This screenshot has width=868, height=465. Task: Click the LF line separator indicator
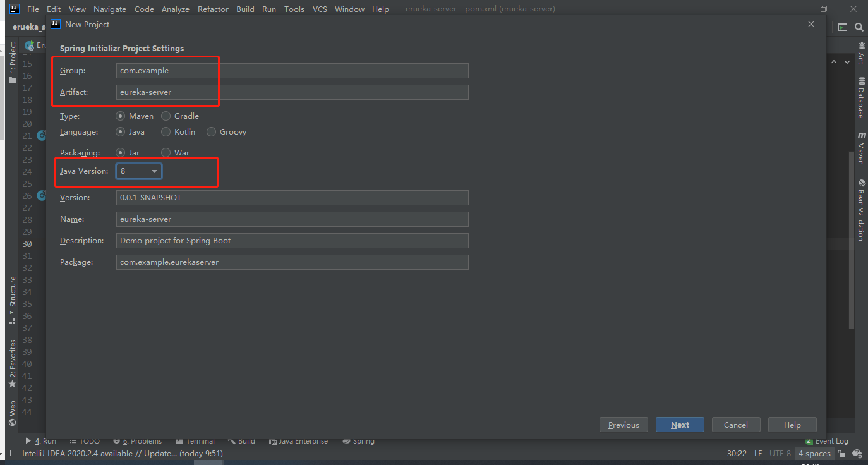[758, 454]
